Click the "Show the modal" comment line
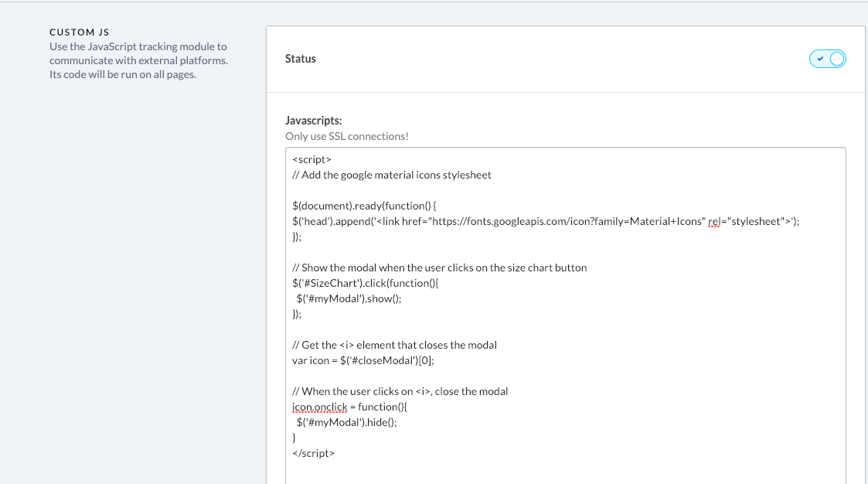The image size is (868, 484). (x=439, y=268)
